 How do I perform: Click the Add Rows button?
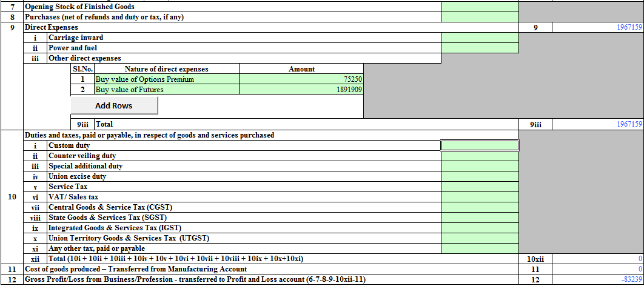point(114,105)
